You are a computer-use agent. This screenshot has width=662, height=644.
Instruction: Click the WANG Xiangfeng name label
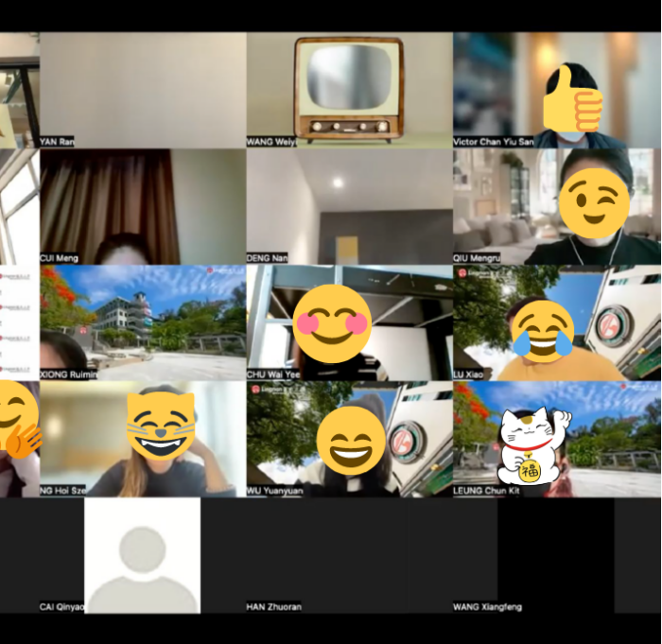[x=487, y=607]
